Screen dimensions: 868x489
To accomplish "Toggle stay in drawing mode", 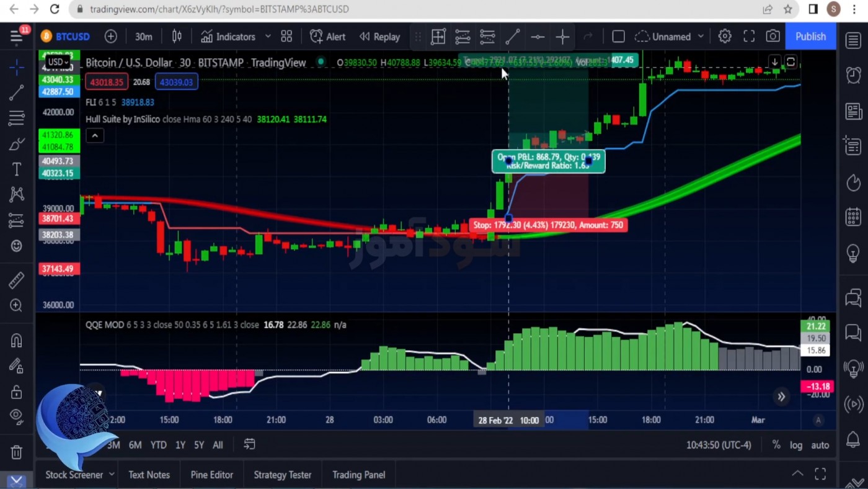I will coord(17,366).
